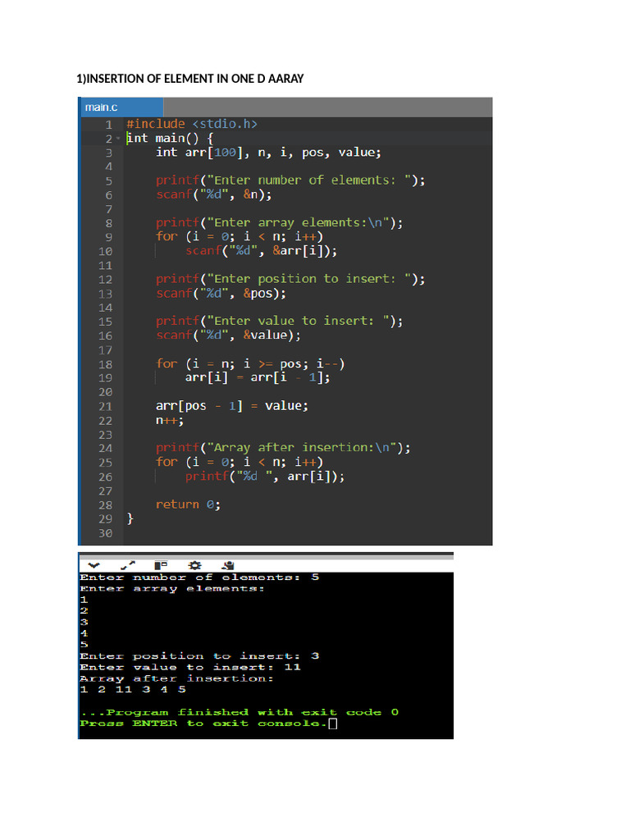This screenshot has width=630, height=840.
Task: Click printf 'Enter position to insert' line
Action: pos(290,279)
